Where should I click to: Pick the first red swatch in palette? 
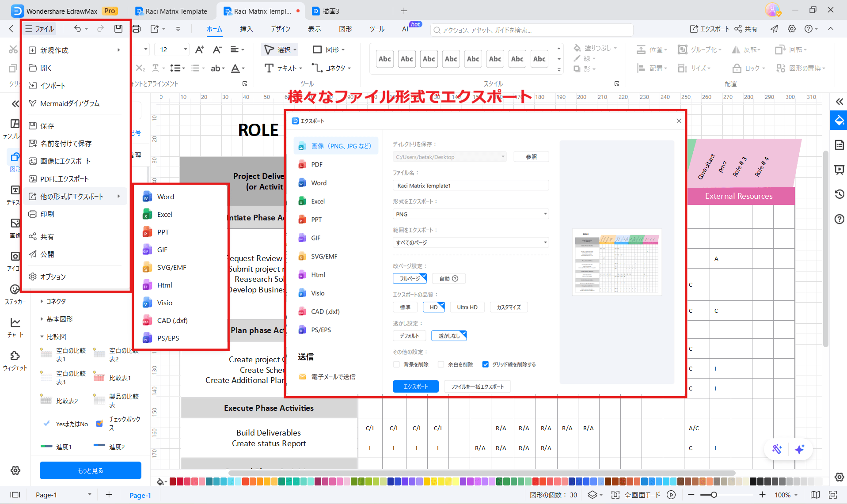click(x=173, y=481)
